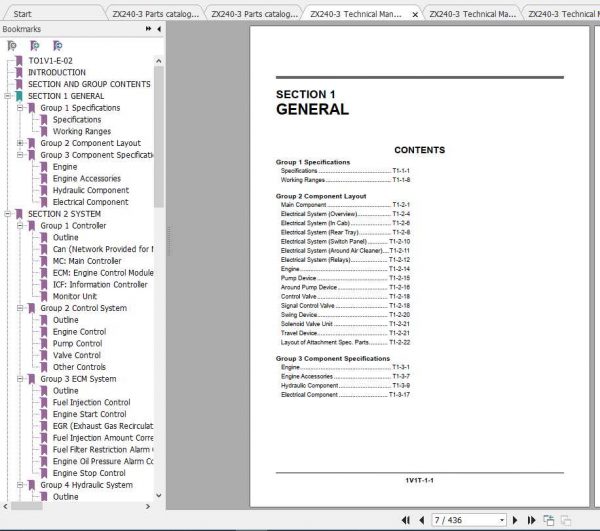
Task: Expand Group 2 Component Layout node
Action: click(20, 143)
